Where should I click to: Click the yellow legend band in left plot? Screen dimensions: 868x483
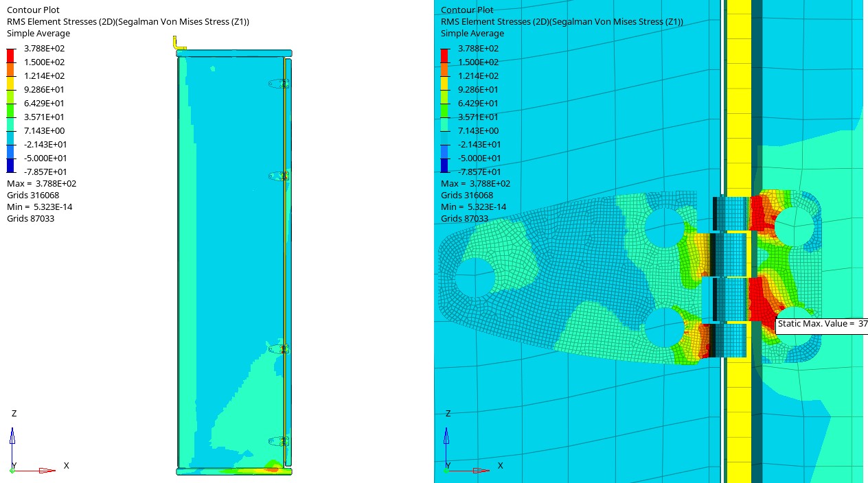point(10,83)
